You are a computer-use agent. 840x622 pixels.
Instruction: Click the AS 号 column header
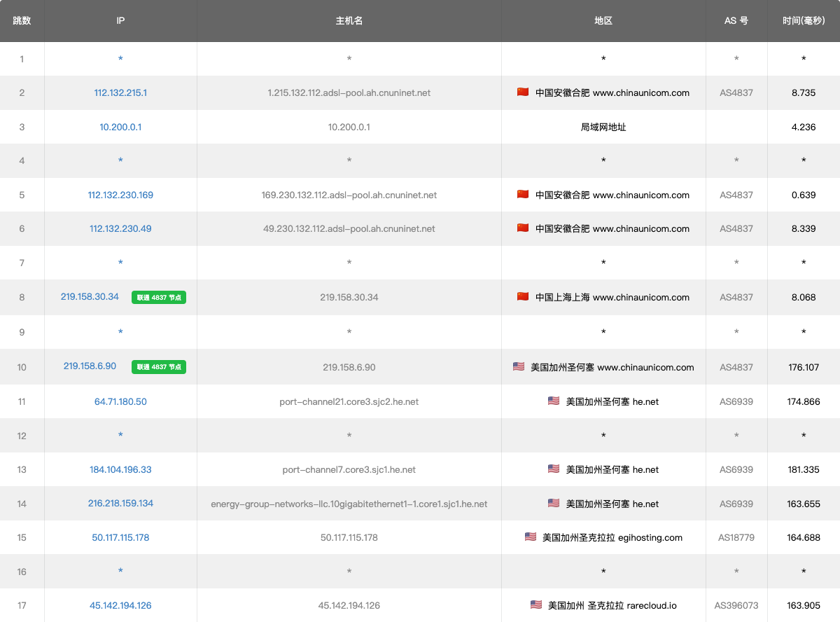[736, 21]
